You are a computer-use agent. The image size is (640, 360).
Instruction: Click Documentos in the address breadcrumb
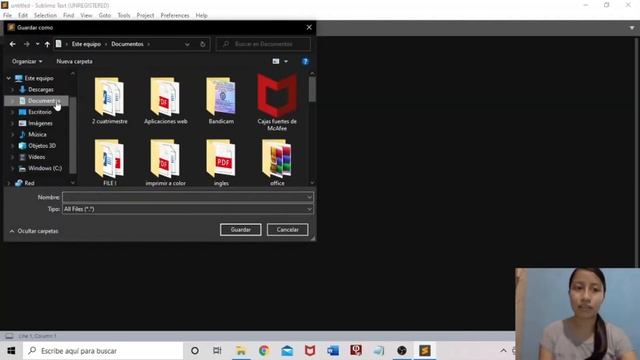(x=127, y=44)
